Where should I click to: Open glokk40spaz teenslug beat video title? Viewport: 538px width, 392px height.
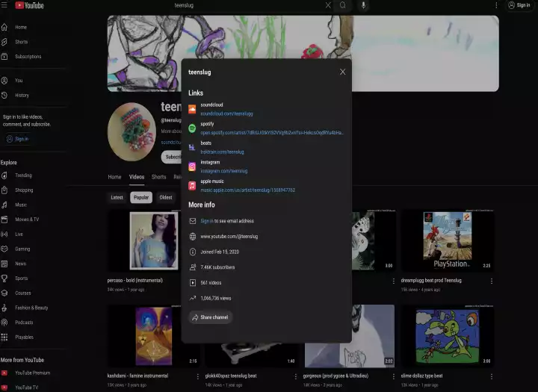[x=231, y=376]
